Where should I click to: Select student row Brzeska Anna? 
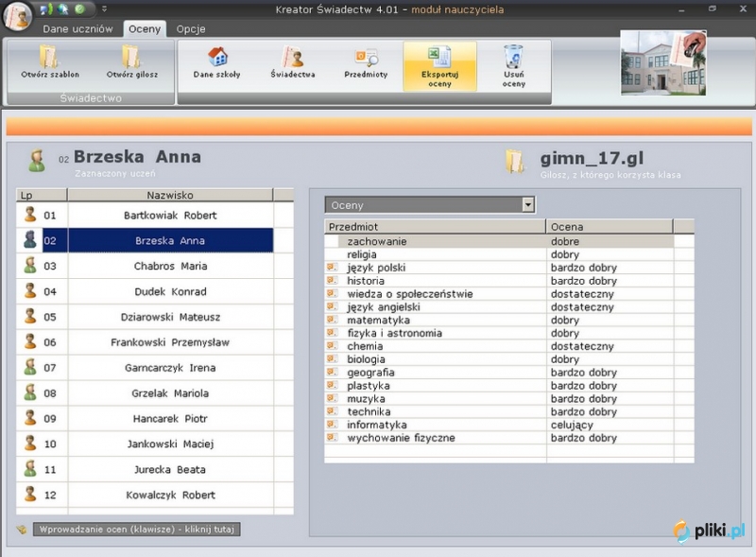(x=155, y=240)
